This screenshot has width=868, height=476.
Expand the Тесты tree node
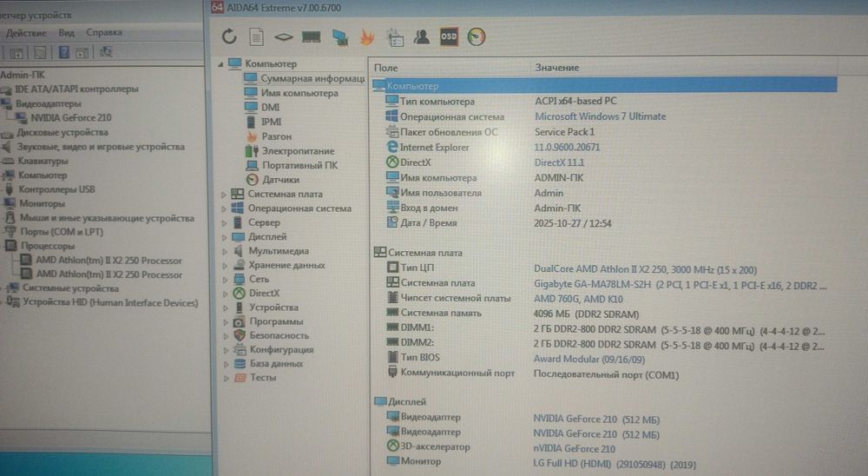(227, 379)
